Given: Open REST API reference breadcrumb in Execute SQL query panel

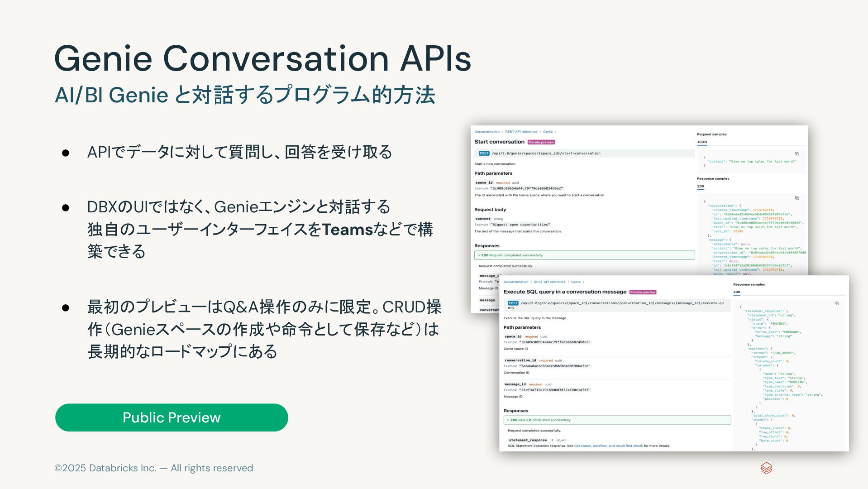Looking at the screenshot, I should [x=549, y=282].
